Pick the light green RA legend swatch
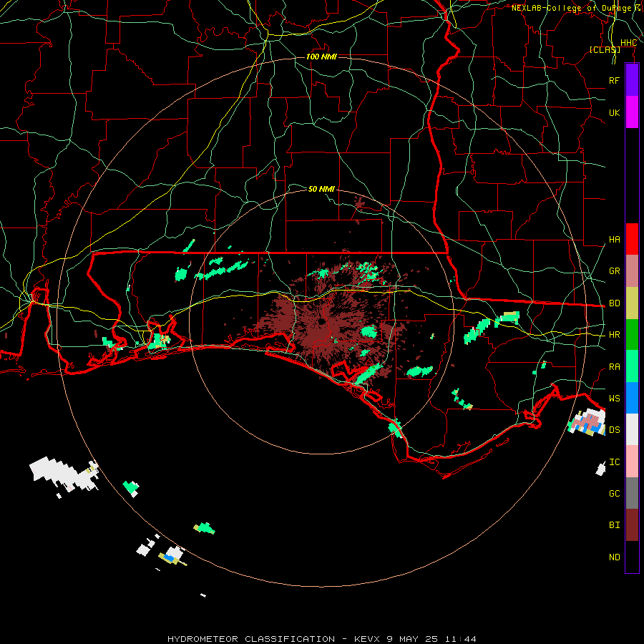 632,366
